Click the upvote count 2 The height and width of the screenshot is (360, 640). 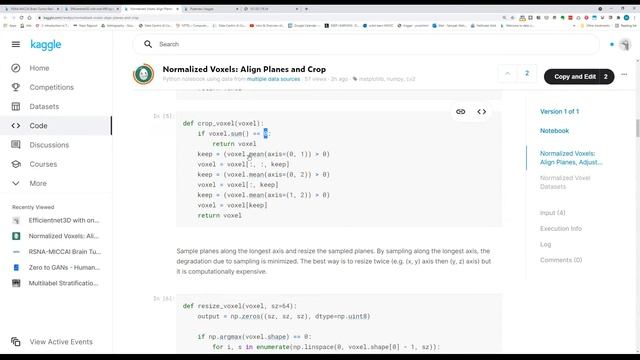(527, 73)
